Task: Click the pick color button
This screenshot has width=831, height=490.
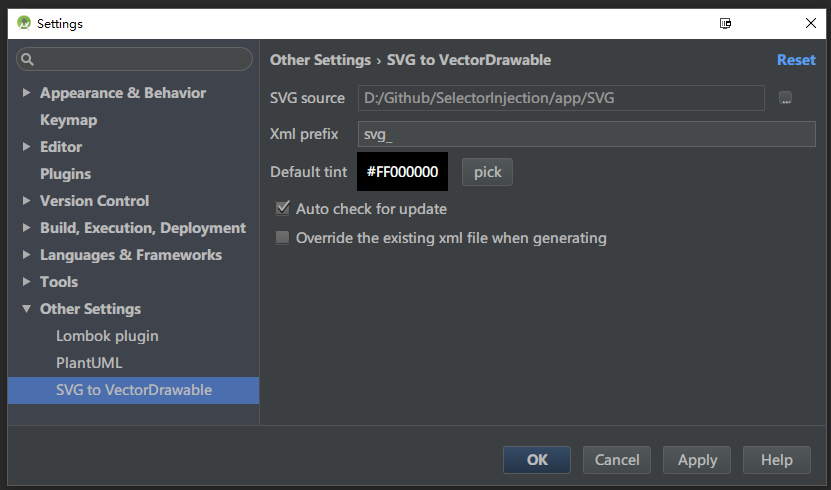Action: (487, 172)
